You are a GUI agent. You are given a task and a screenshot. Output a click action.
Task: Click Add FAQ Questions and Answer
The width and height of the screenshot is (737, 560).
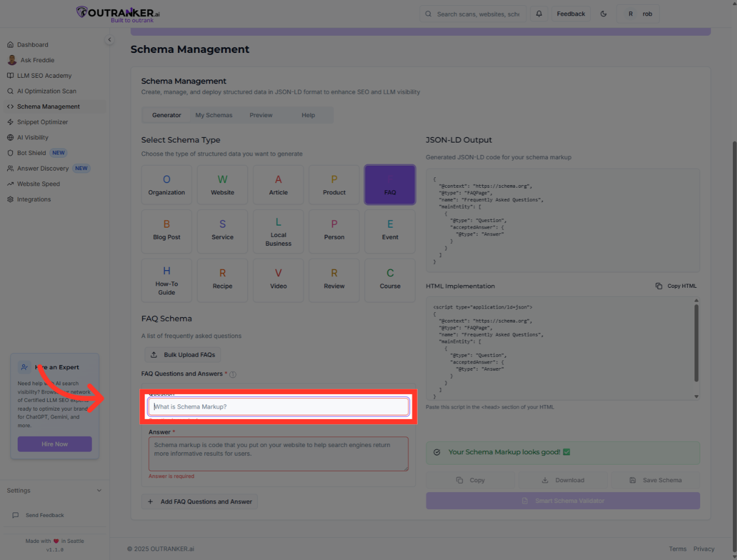[x=200, y=501]
